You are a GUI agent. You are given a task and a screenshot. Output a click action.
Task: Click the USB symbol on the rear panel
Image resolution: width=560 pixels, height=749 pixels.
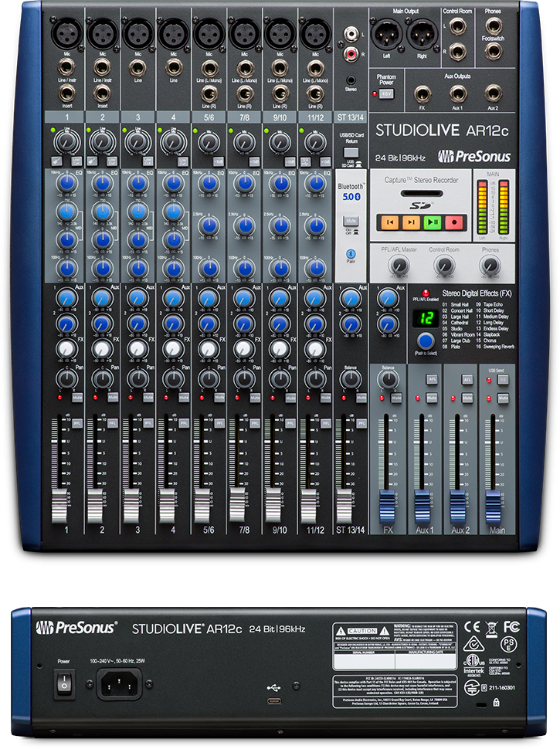[273, 687]
